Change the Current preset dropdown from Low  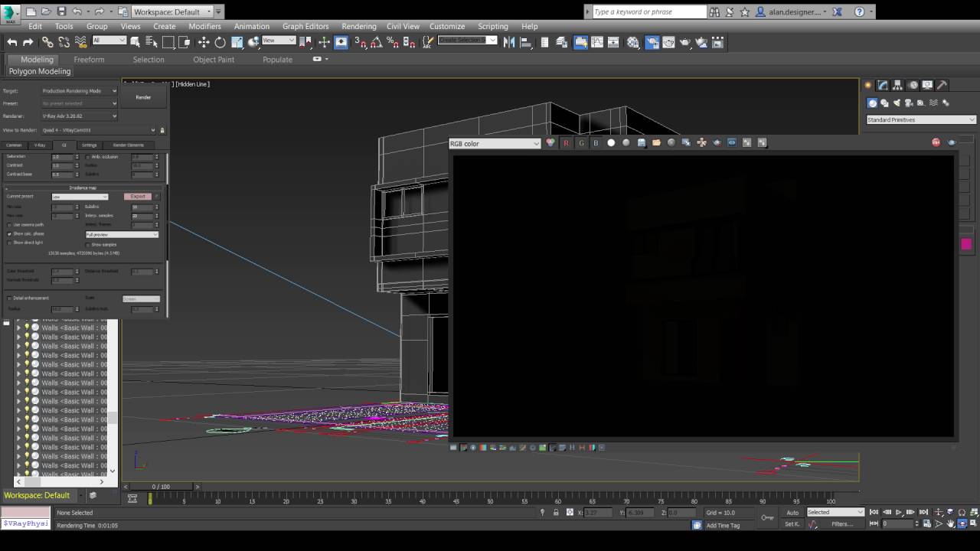[x=80, y=197]
